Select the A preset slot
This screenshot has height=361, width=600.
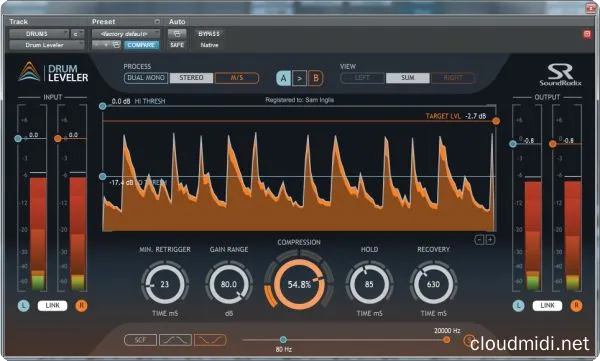283,78
